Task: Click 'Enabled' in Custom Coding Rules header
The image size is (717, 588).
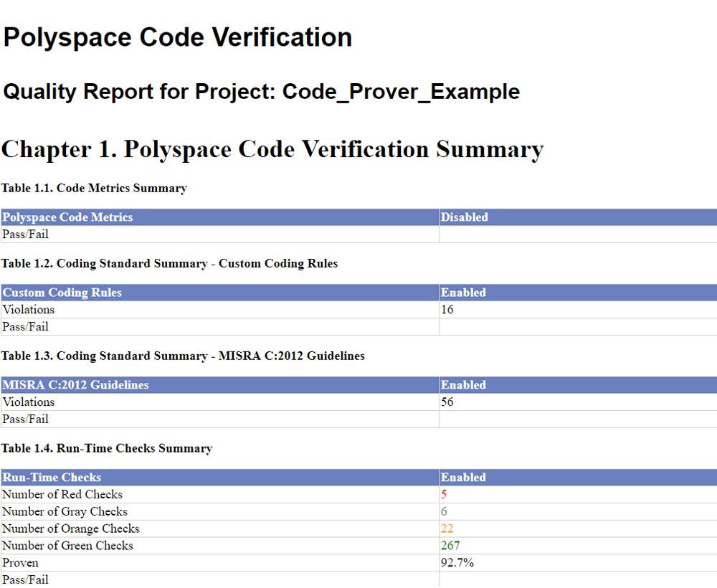Action: pos(463,293)
